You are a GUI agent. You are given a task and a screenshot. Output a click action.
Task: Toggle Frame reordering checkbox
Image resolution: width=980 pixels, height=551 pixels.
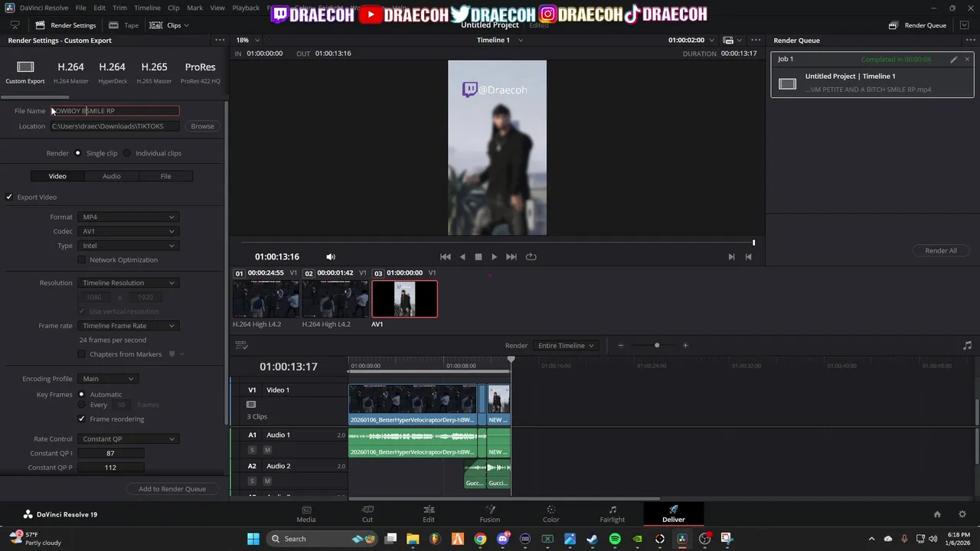click(x=82, y=419)
